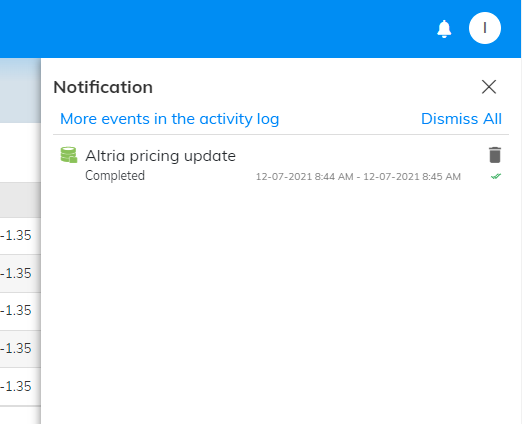
Task: Click the light blue banner left of panel
Action: pyautogui.click(x=20, y=90)
